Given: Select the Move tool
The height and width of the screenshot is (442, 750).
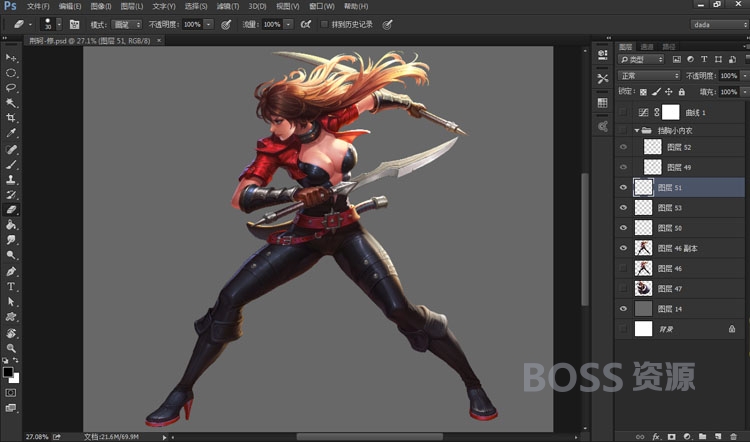Looking at the screenshot, I should [x=11, y=58].
